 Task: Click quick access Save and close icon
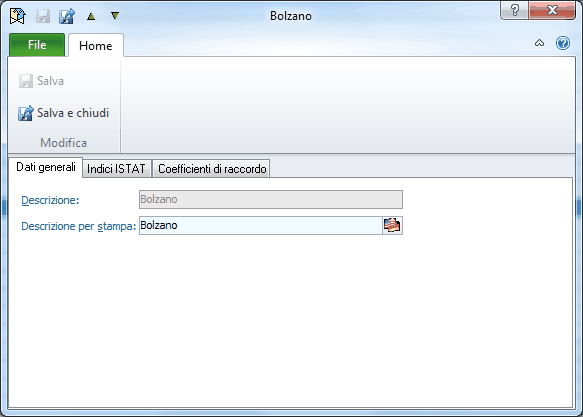pyautogui.click(x=67, y=16)
